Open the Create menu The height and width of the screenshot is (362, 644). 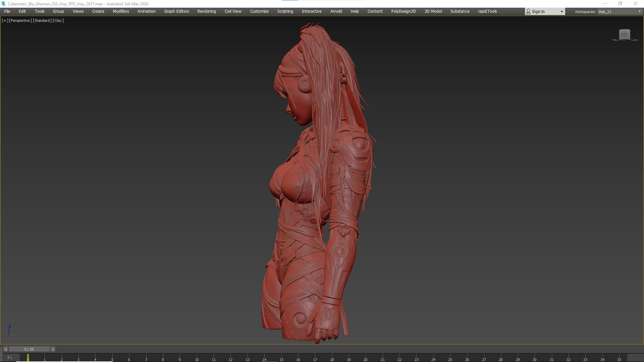click(98, 11)
